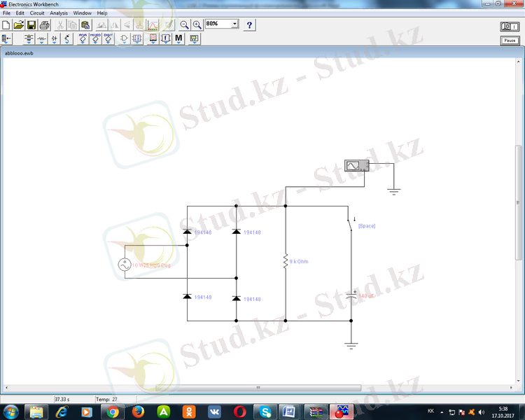Image resolution: width=525 pixels, height=420 pixels.
Task: Open the Analog ICs parts bin
Action: 83,39
